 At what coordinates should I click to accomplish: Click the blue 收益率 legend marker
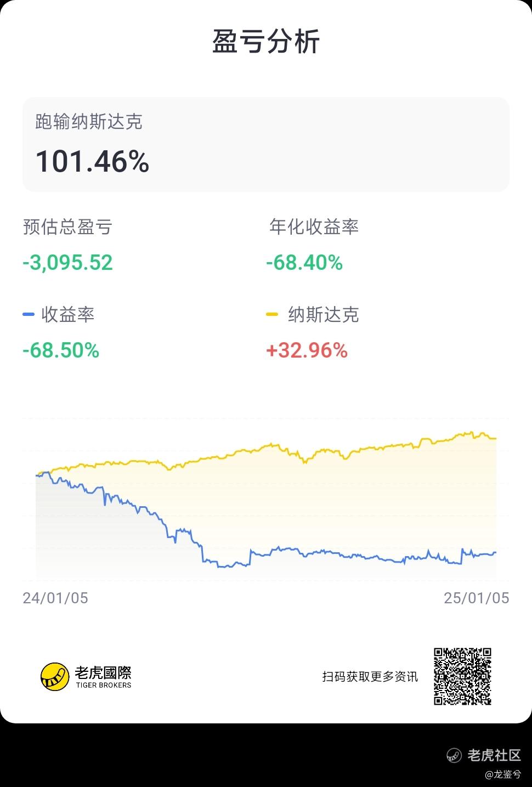coord(29,314)
